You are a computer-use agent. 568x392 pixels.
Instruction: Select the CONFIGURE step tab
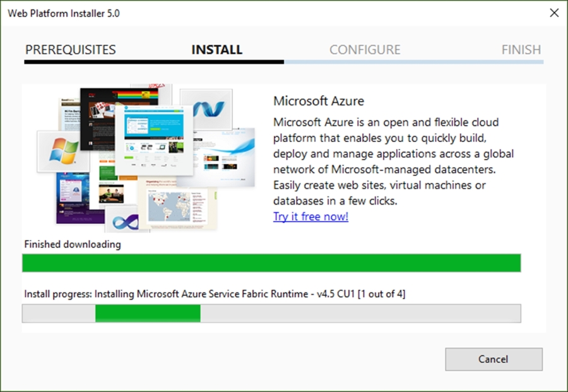(x=365, y=50)
